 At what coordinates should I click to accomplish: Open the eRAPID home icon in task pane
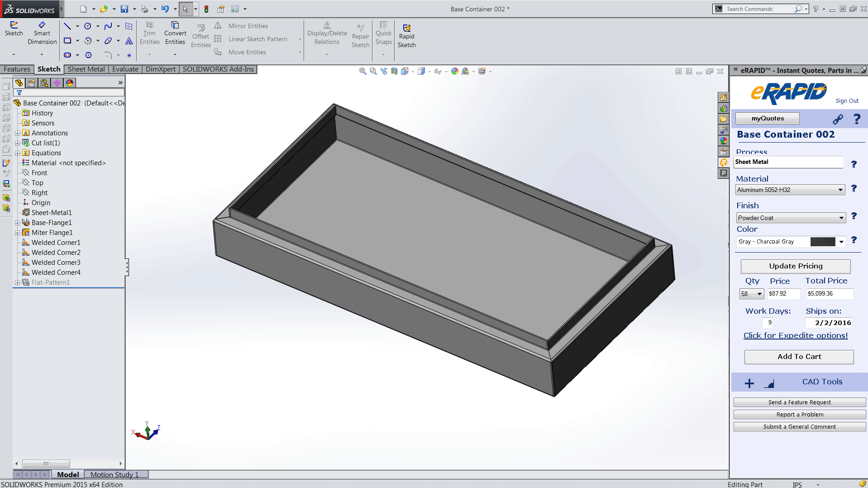point(723,98)
